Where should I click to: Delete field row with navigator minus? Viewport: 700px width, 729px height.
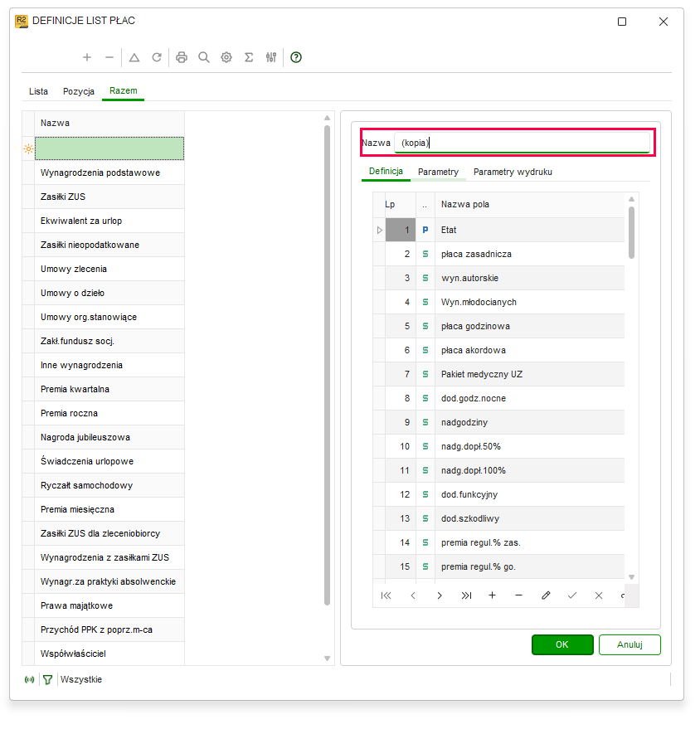coord(518,596)
